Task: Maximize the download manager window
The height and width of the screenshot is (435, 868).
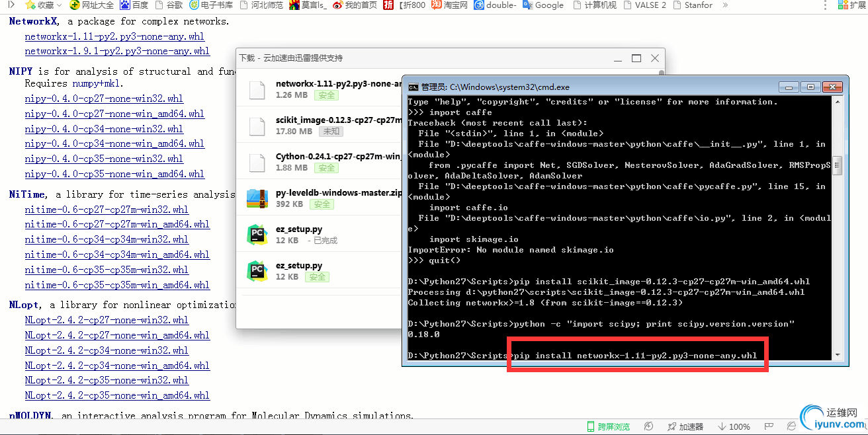Action: point(636,58)
